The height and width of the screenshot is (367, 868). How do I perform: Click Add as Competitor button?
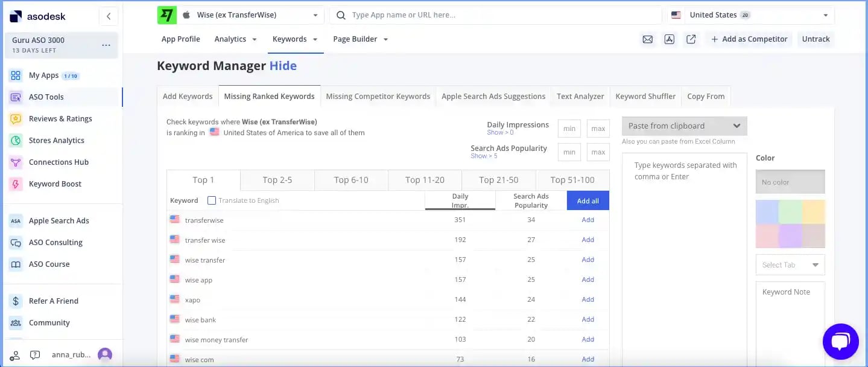pyautogui.click(x=749, y=39)
